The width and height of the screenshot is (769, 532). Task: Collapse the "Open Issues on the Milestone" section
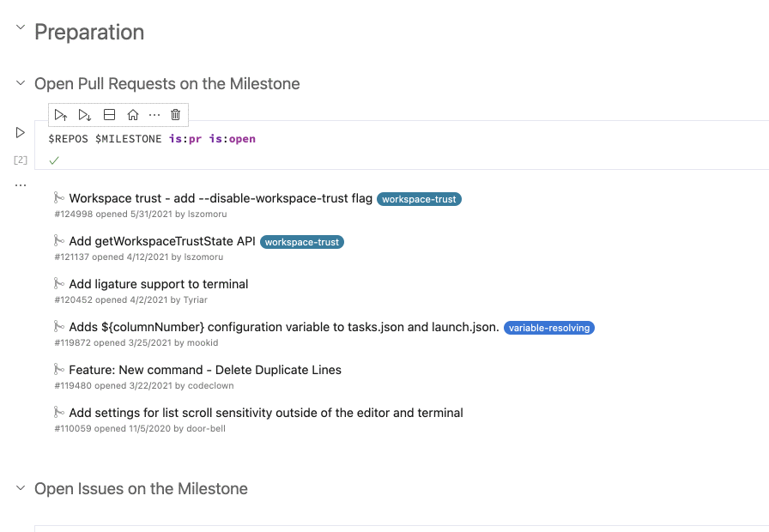(19, 488)
